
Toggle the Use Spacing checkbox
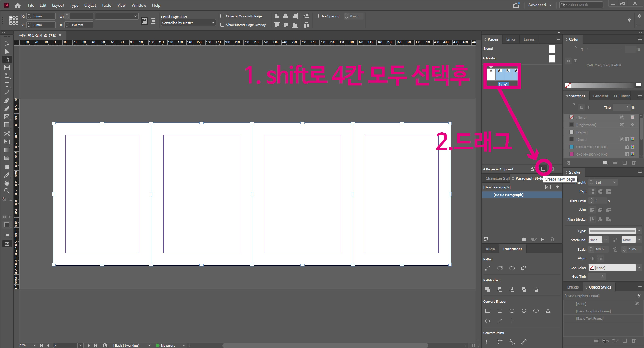click(x=316, y=16)
